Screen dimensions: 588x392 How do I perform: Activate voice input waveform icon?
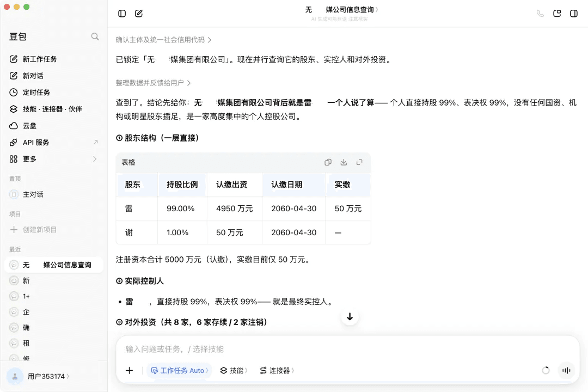point(566,371)
